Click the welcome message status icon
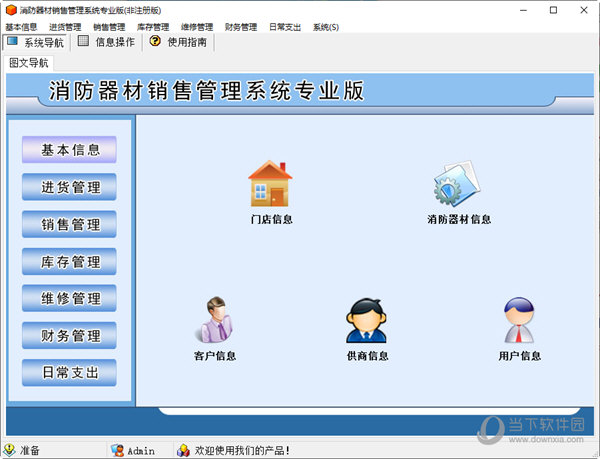 tap(183, 450)
